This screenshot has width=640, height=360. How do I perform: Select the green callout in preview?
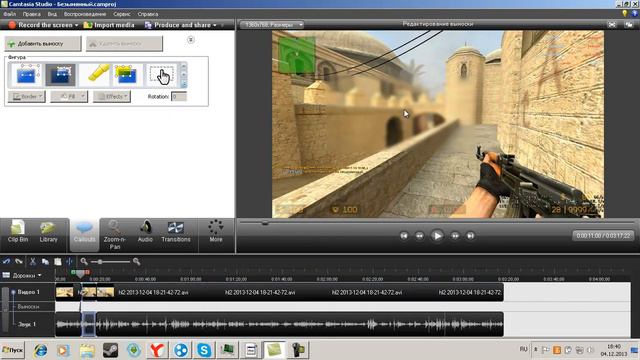tap(297, 55)
